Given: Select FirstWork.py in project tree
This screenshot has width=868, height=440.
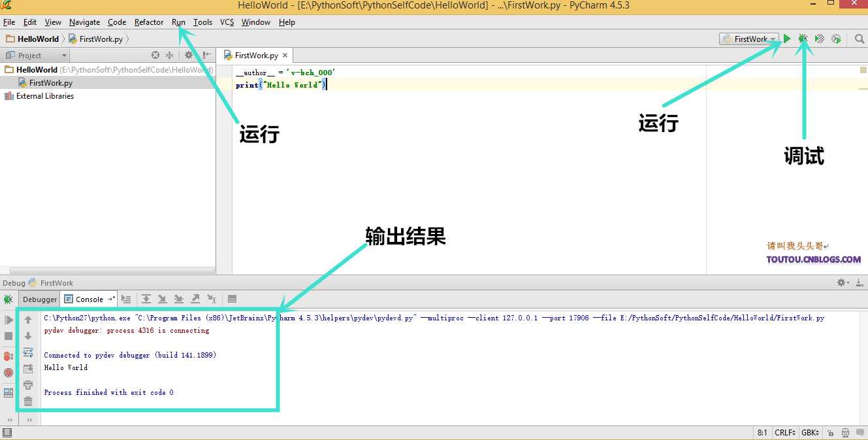Looking at the screenshot, I should point(108,83).
